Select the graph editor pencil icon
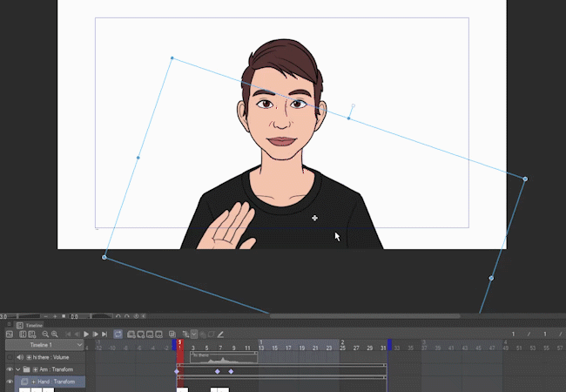 pyautogui.click(x=220, y=335)
